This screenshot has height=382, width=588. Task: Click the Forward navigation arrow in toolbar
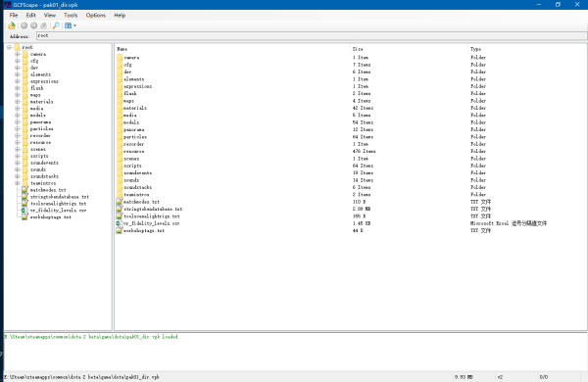click(33, 25)
